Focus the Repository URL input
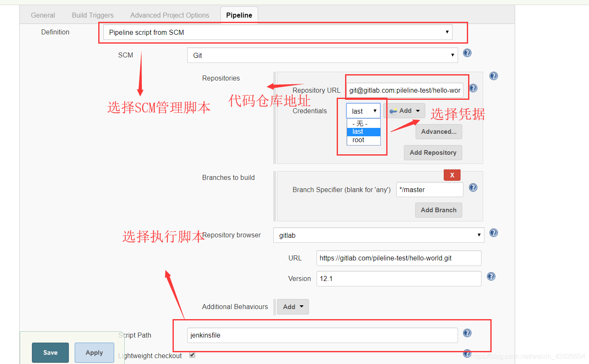 click(x=405, y=90)
